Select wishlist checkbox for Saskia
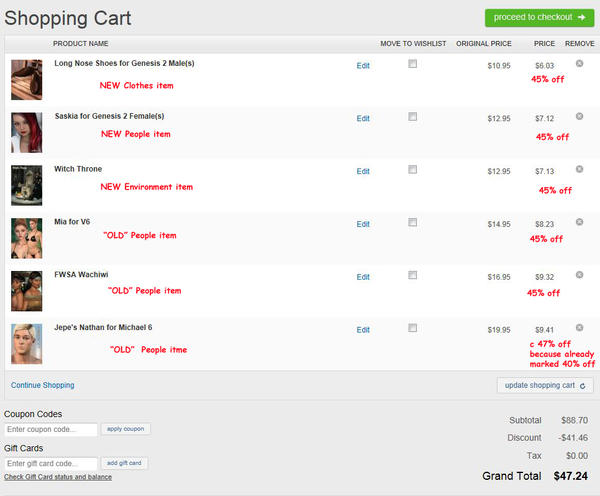This screenshot has height=496, width=600. coord(412,117)
